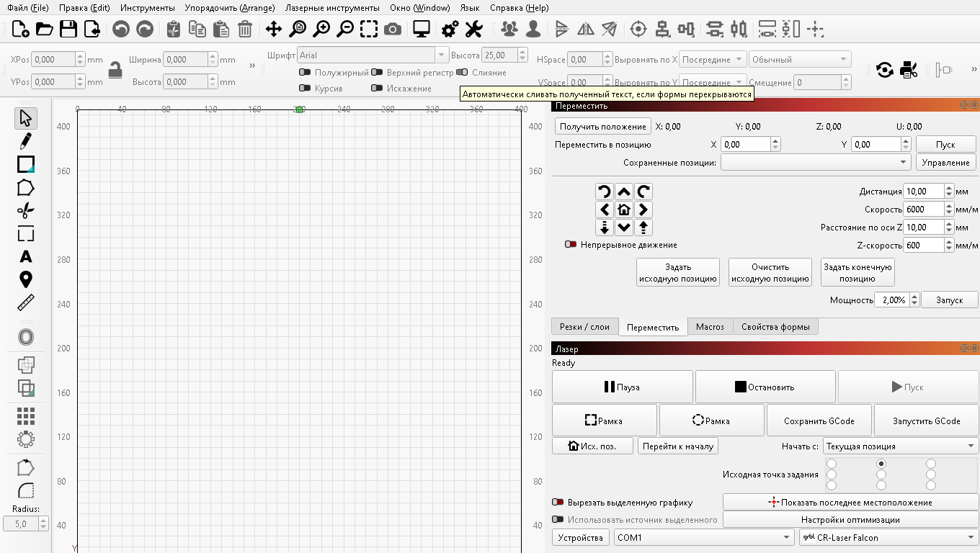This screenshot has width=980, height=553.
Task: Select the Create Text tool
Action: coord(26,256)
